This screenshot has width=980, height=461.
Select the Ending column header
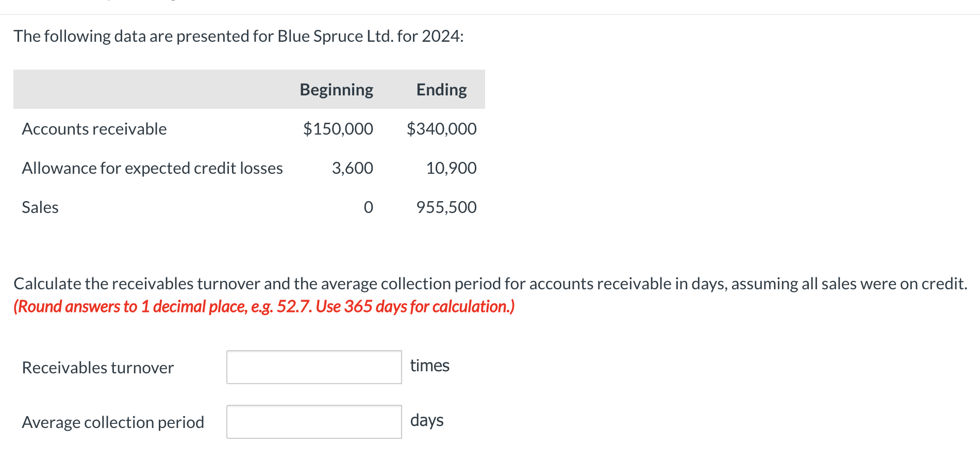tap(441, 89)
